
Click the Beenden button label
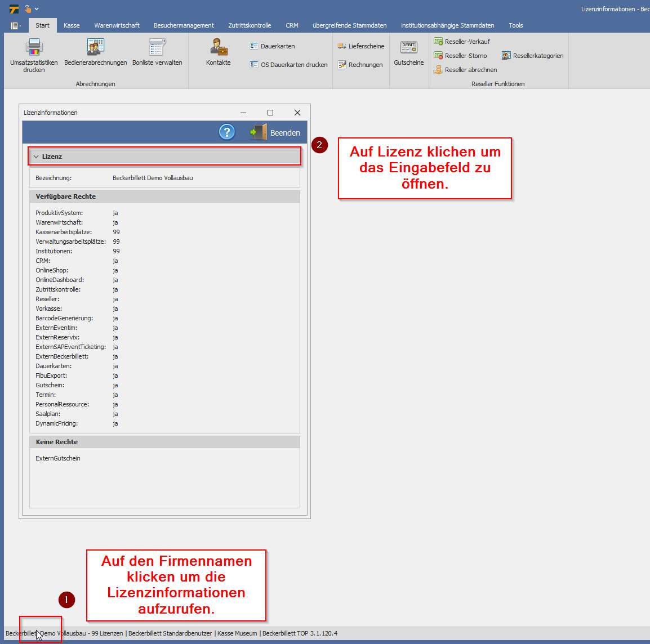pos(285,133)
